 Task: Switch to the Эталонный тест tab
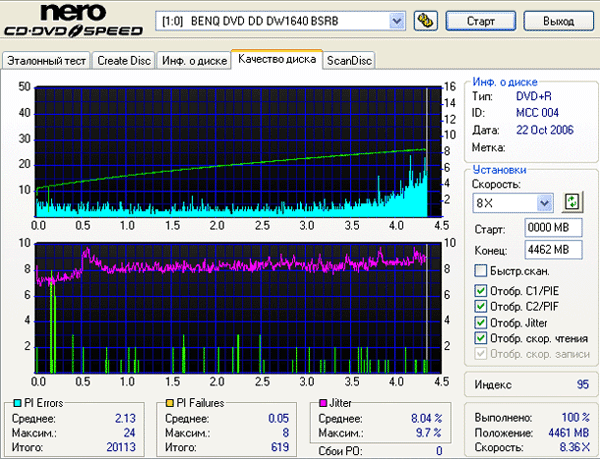[47, 61]
